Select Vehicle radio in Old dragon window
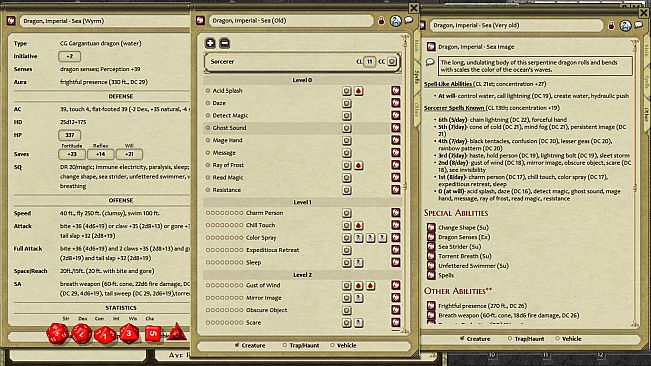Image resolution: width=651 pixels, height=366 pixels. (332, 345)
